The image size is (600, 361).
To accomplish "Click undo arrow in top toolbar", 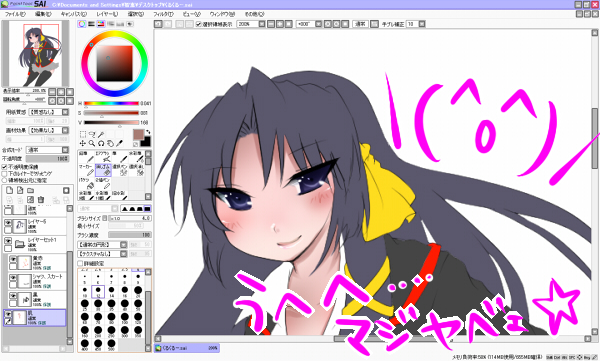I will point(158,24).
